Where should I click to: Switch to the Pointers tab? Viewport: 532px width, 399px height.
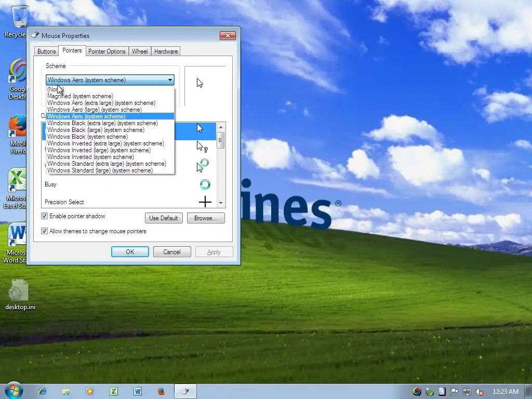coord(72,50)
